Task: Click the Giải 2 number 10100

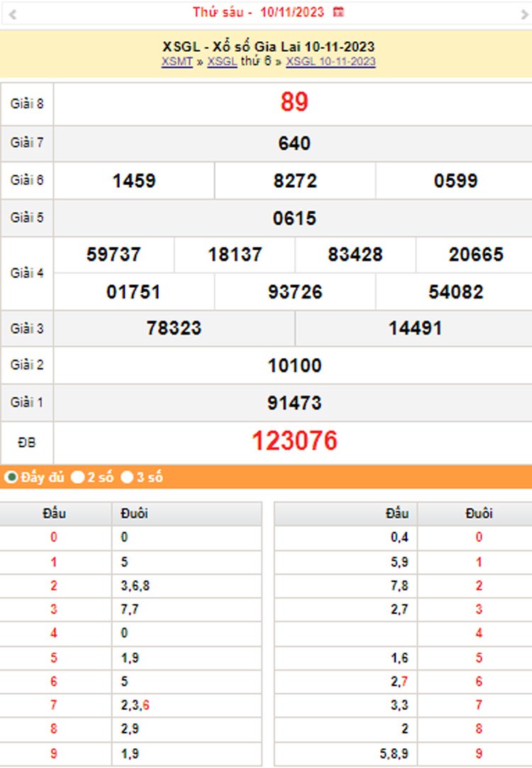Action: [x=294, y=366]
